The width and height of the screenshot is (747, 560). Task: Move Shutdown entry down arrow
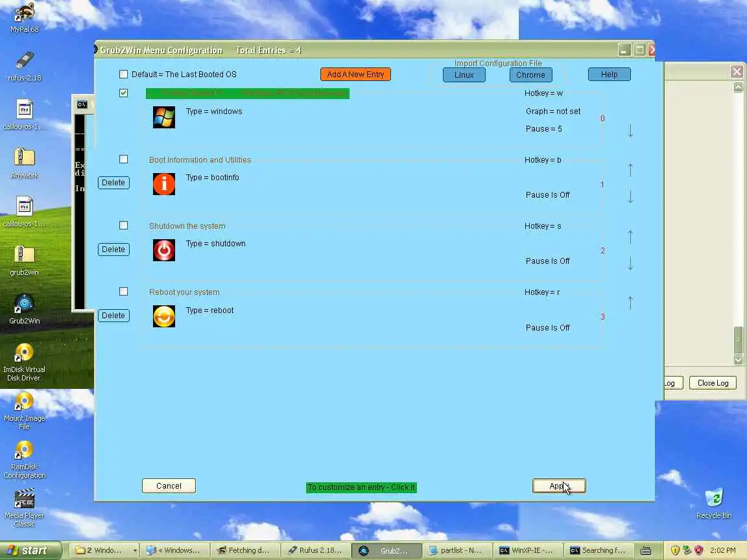click(x=630, y=263)
